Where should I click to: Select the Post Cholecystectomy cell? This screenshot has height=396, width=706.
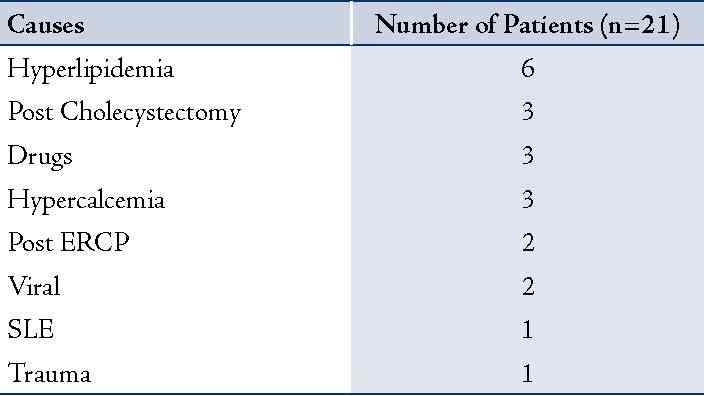pyautogui.click(x=124, y=112)
